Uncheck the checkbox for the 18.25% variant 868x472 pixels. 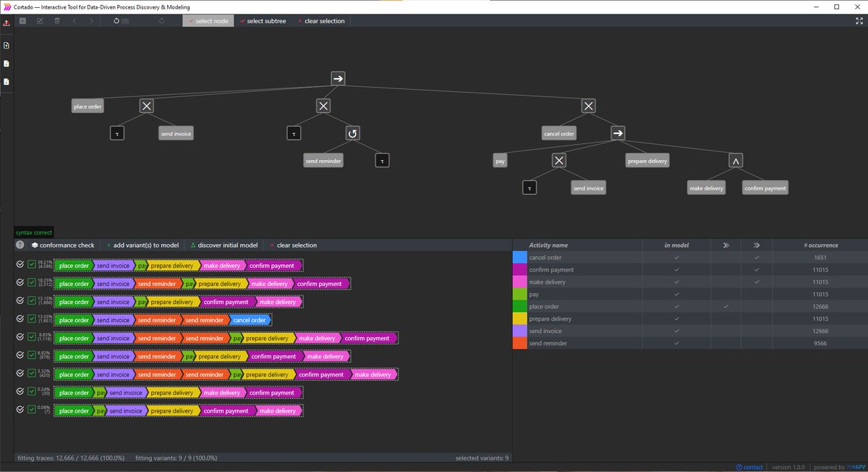[x=31, y=283]
